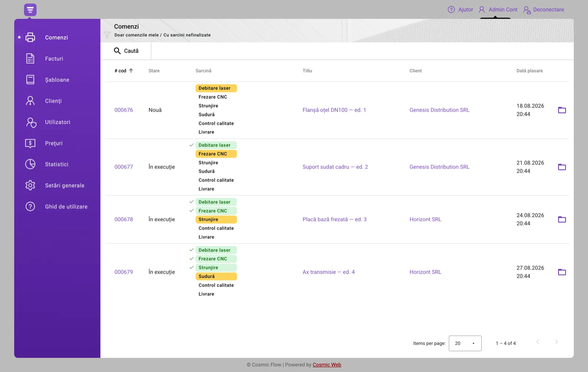Open the Utilizatori users icon
Screen dimensions: 588x372
click(31, 122)
